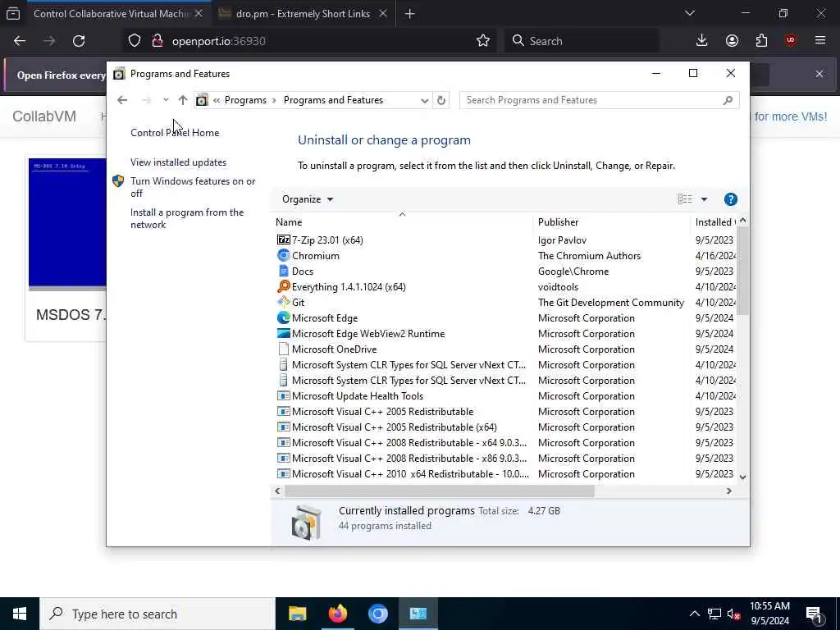
Task: Click the Windows taskbar search box
Action: tap(157, 614)
